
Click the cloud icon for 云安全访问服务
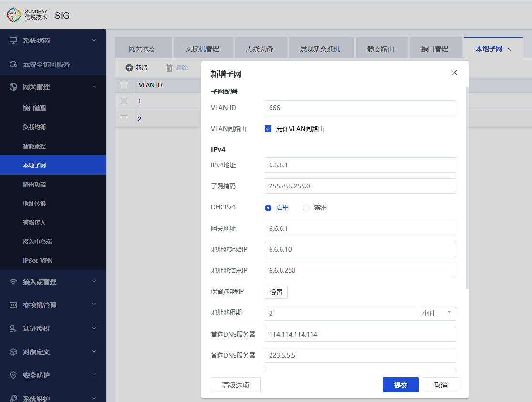click(x=13, y=64)
